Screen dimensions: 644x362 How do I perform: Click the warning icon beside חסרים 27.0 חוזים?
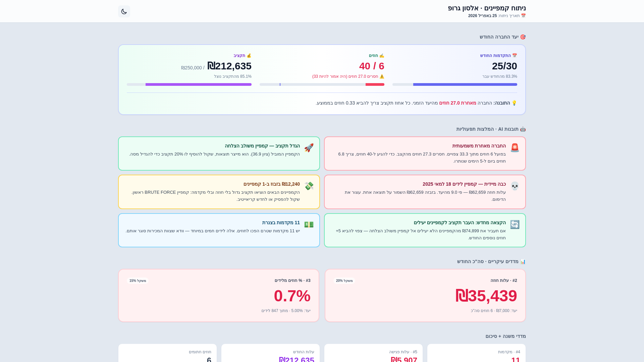[382, 76]
